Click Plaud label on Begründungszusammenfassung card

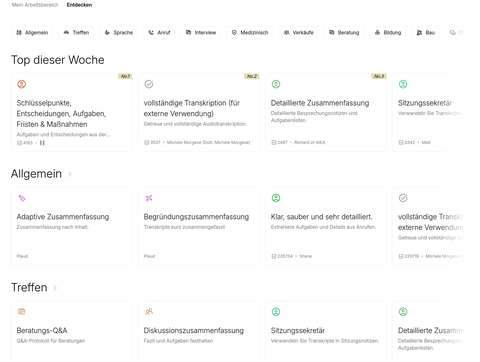point(149,256)
